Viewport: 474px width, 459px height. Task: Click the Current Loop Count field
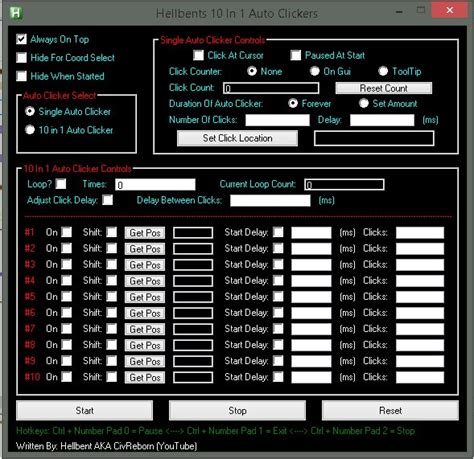click(x=344, y=185)
